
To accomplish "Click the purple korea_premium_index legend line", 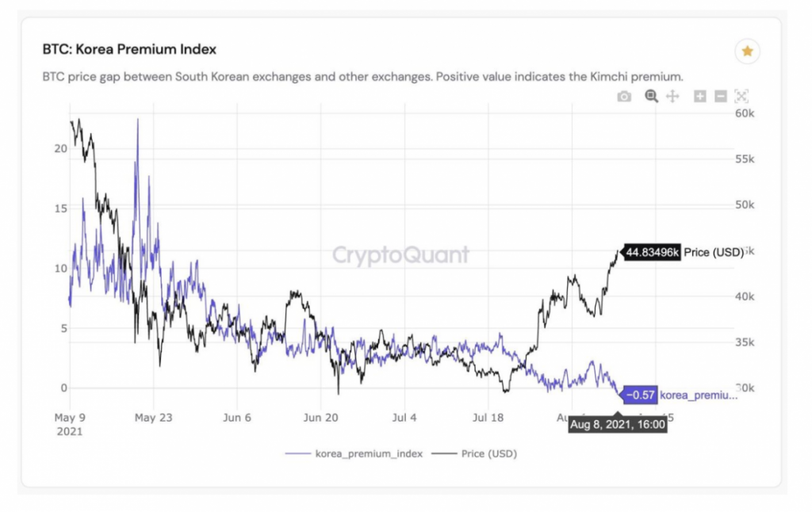I will pos(297,453).
